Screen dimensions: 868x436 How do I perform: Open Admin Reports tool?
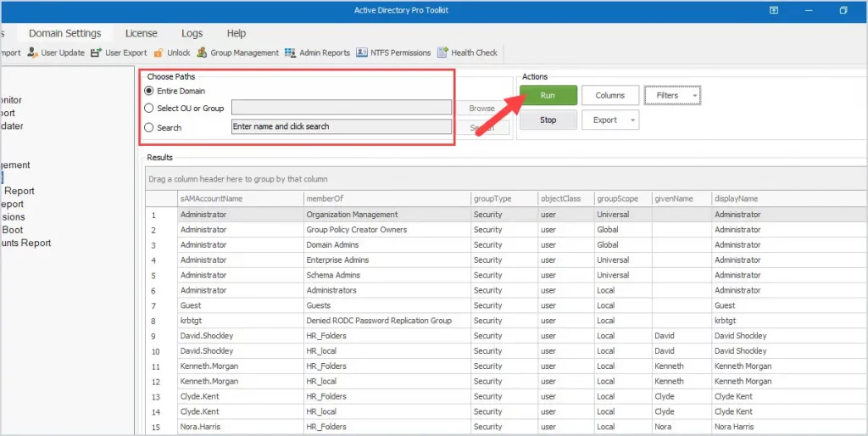[x=318, y=53]
